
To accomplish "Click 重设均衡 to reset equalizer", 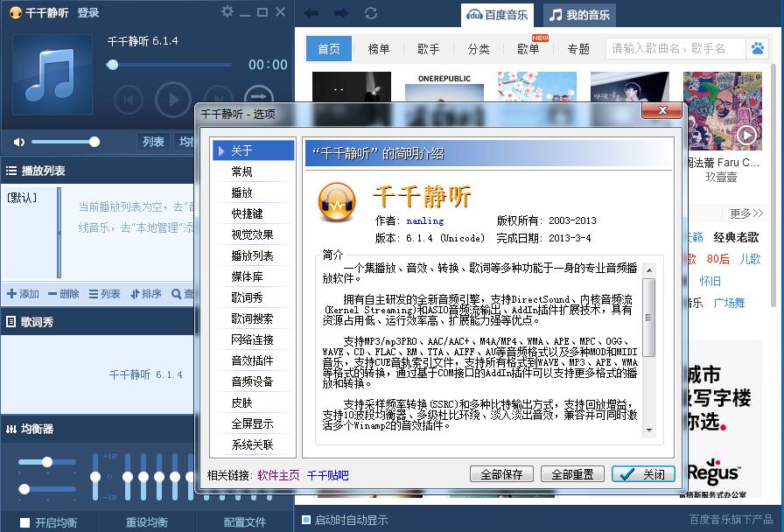I will (x=146, y=522).
